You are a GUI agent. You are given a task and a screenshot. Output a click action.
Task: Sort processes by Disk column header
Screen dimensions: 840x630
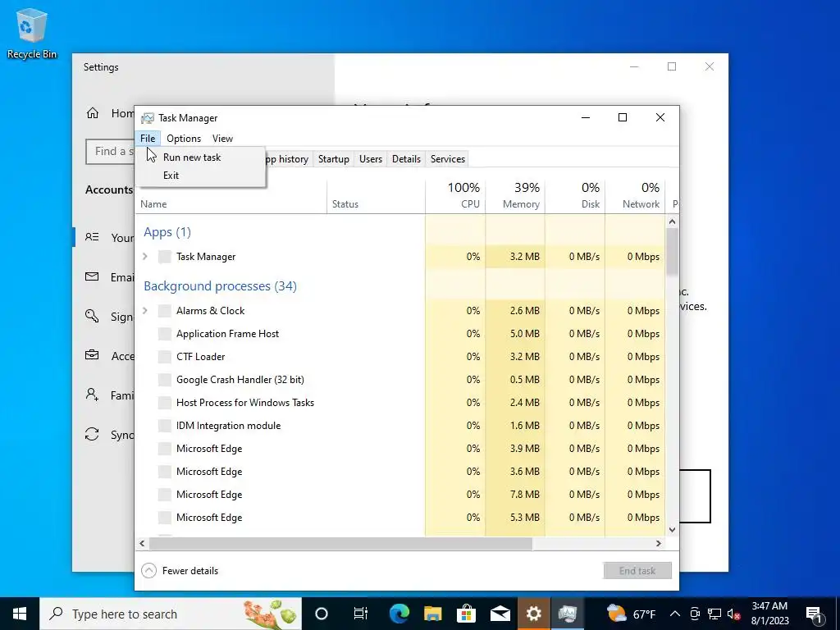pos(575,195)
